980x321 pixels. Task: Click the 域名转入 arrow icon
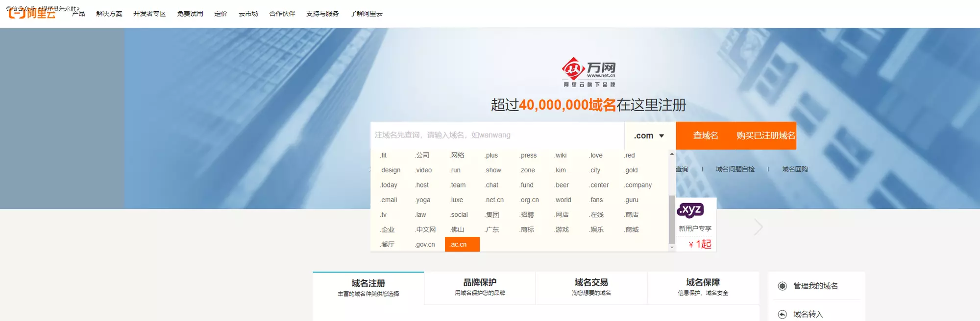click(x=783, y=314)
